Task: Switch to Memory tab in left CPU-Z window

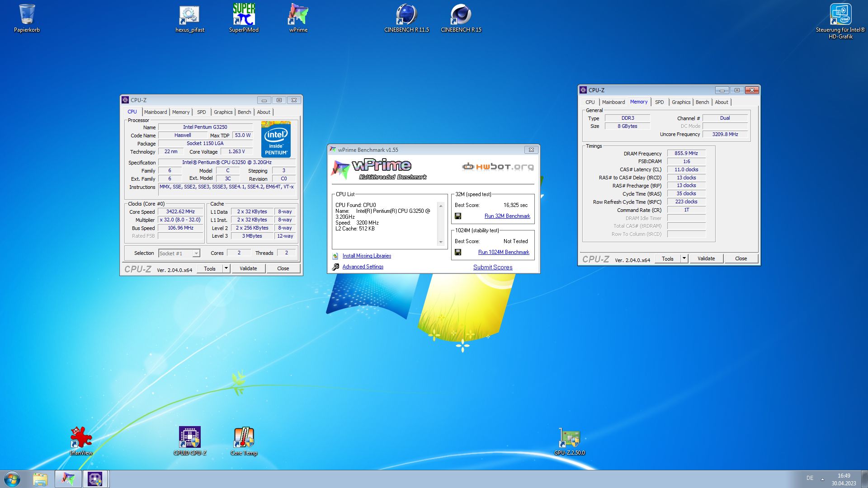Action: click(x=181, y=112)
